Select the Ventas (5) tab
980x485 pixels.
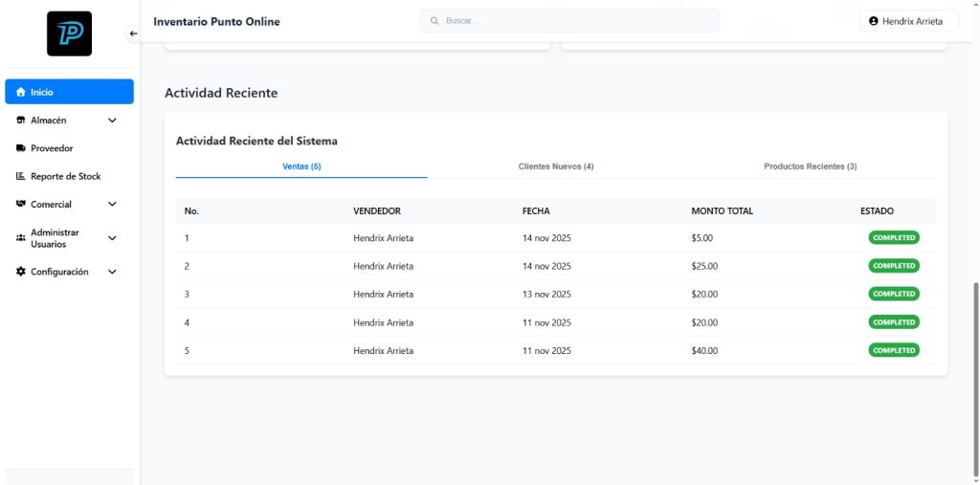301,166
